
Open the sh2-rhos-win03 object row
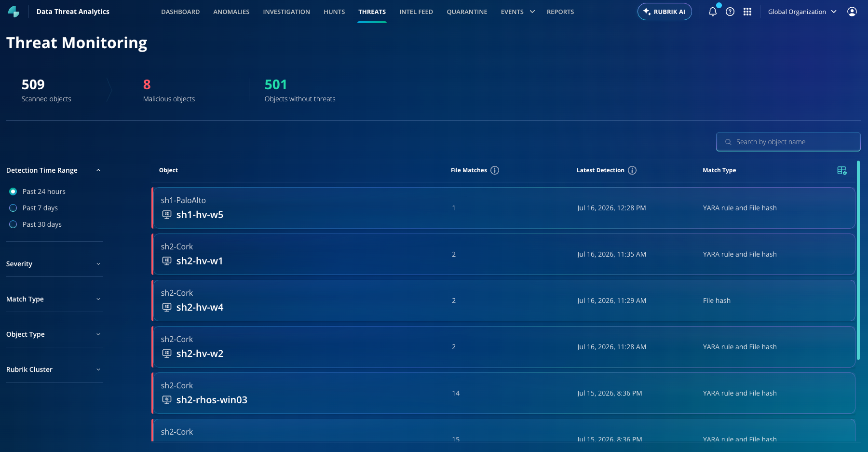click(503, 393)
